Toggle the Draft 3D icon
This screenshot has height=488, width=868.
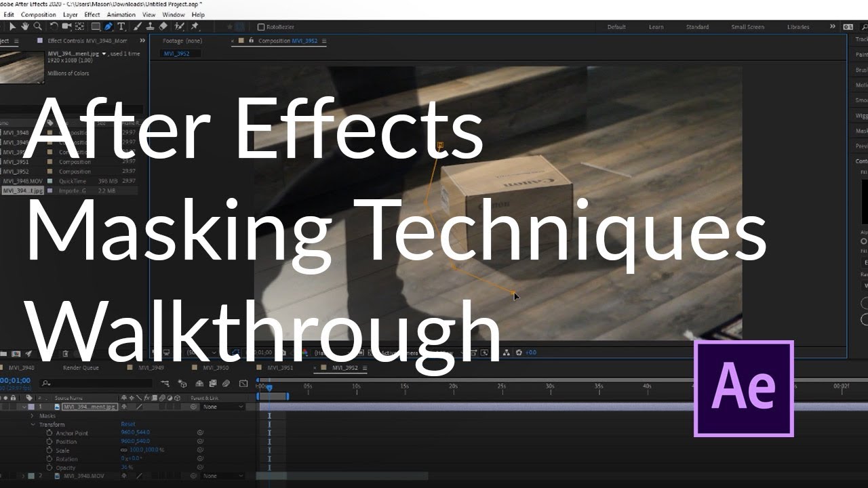pyautogui.click(x=182, y=384)
